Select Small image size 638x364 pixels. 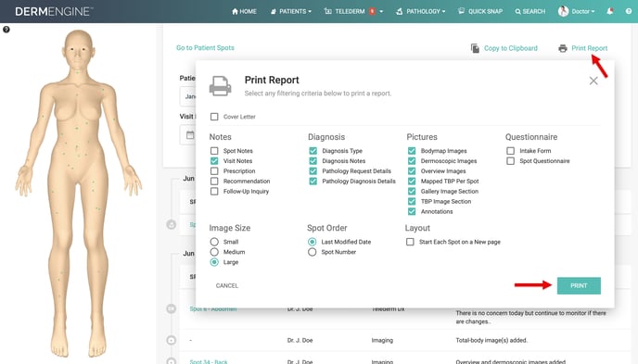pos(214,242)
